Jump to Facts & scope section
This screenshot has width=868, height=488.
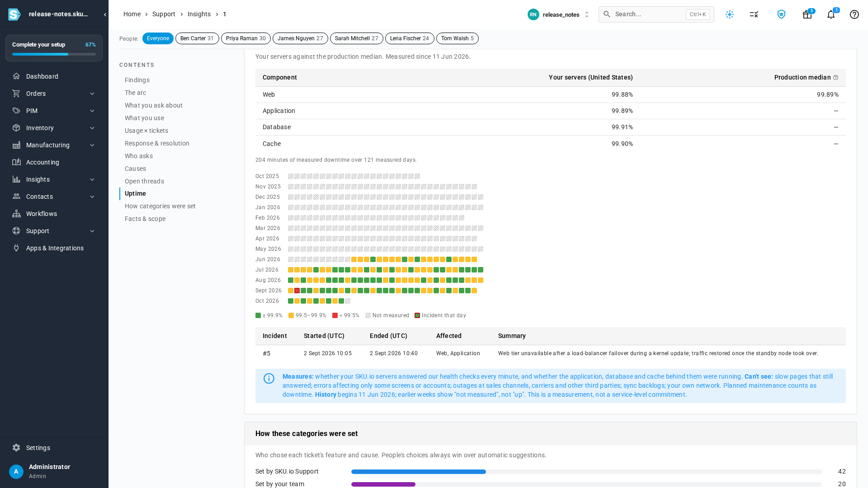145,219
